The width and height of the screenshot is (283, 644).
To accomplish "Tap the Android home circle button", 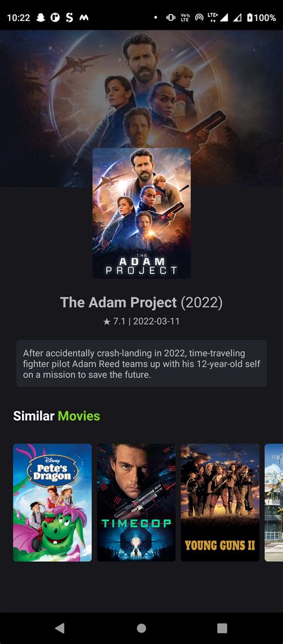I will tap(141, 628).
